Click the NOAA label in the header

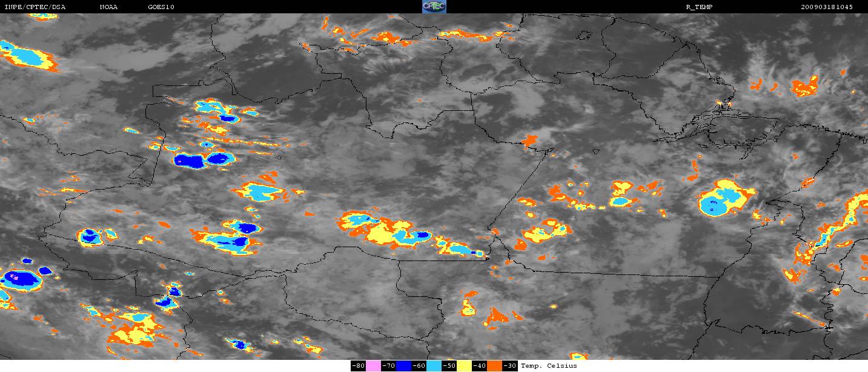(109, 7)
